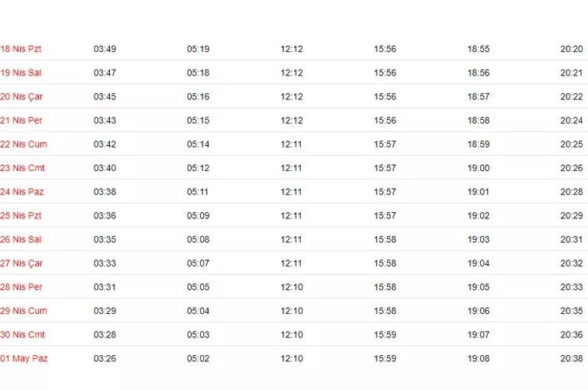Screen dimensions: 588x391
Task: Click the 01 May Paz date
Action: (x=24, y=359)
